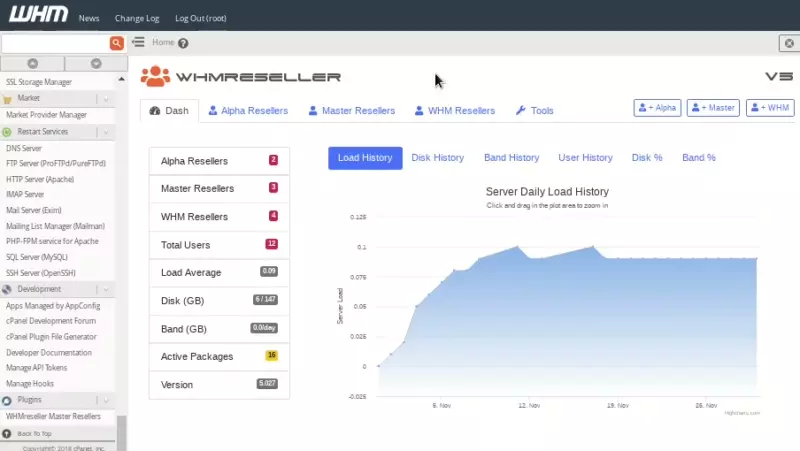Screen dimensions: 800x451
Task: Open the Alpha Resellers tab
Action: pos(248,111)
